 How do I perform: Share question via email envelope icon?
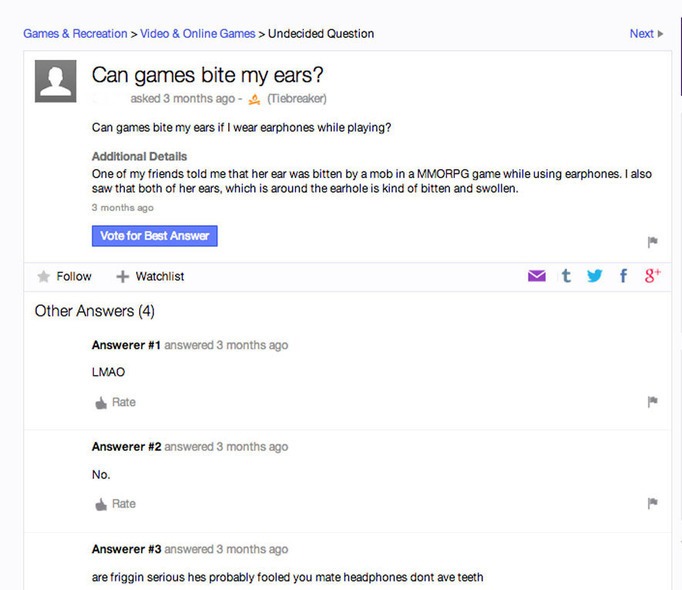tap(537, 276)
